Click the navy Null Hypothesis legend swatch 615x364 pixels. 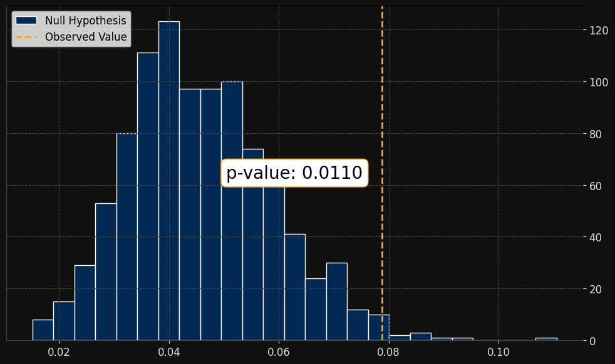click(x=26, y=21)
